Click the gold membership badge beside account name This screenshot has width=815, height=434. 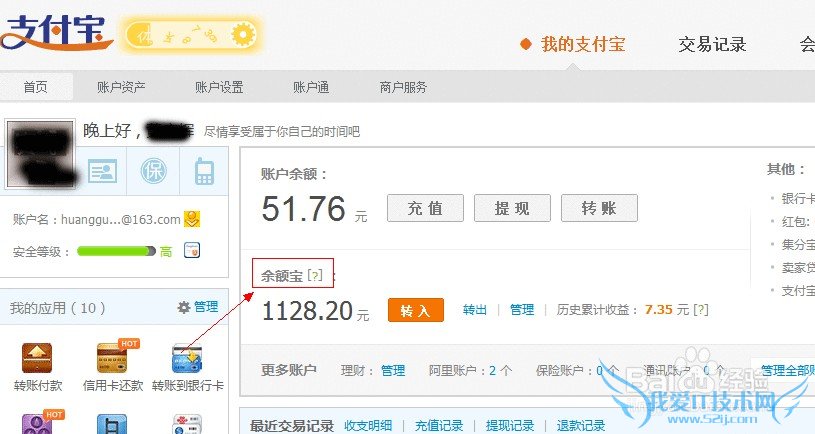click(192, 219)
